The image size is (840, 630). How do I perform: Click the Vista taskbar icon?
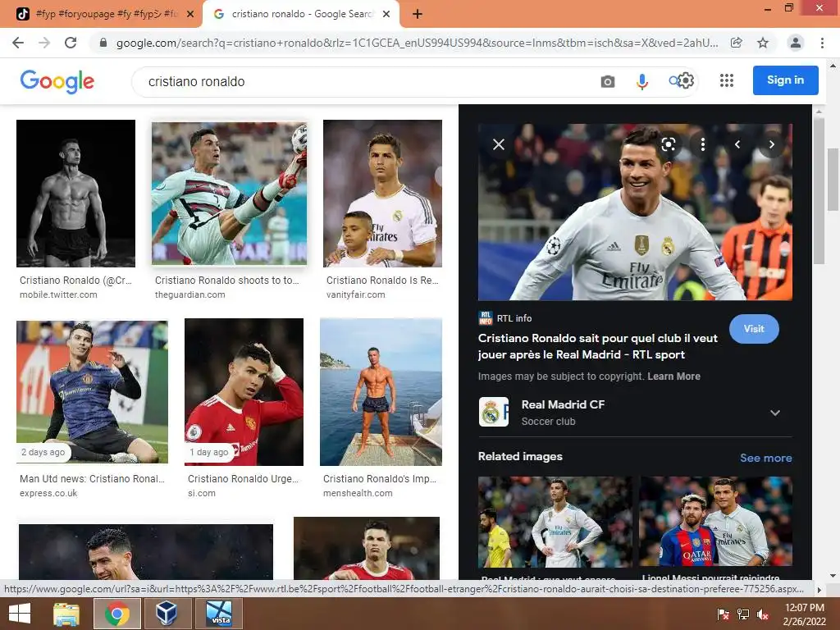point(219,614)
